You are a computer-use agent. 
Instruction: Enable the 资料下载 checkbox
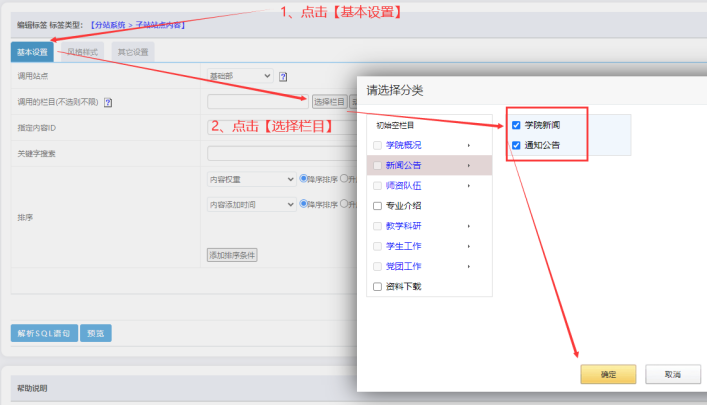[377, 287]
